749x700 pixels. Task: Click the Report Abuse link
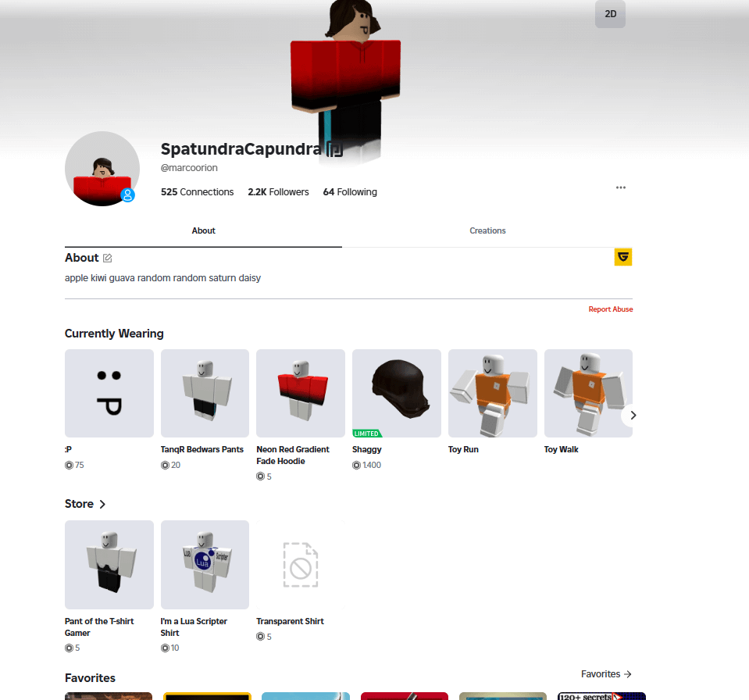[611, 309]
